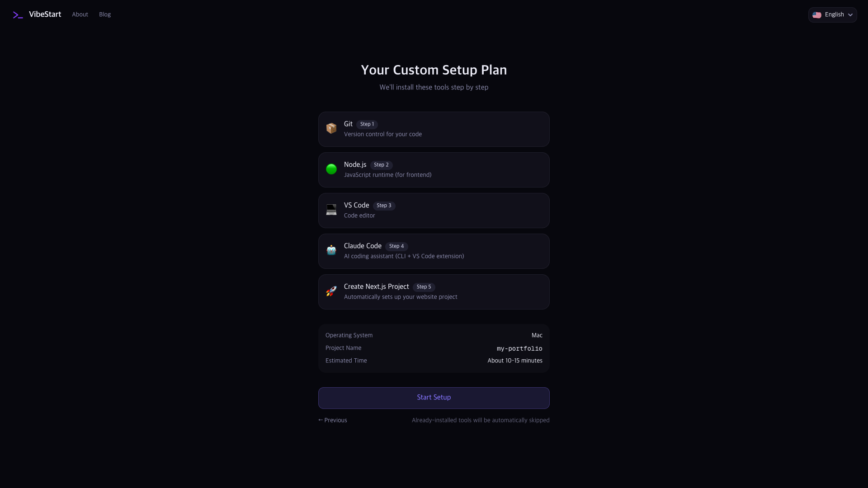Click the Start Setup button
The width and height of the screenshot is (868, 488).
434,398
